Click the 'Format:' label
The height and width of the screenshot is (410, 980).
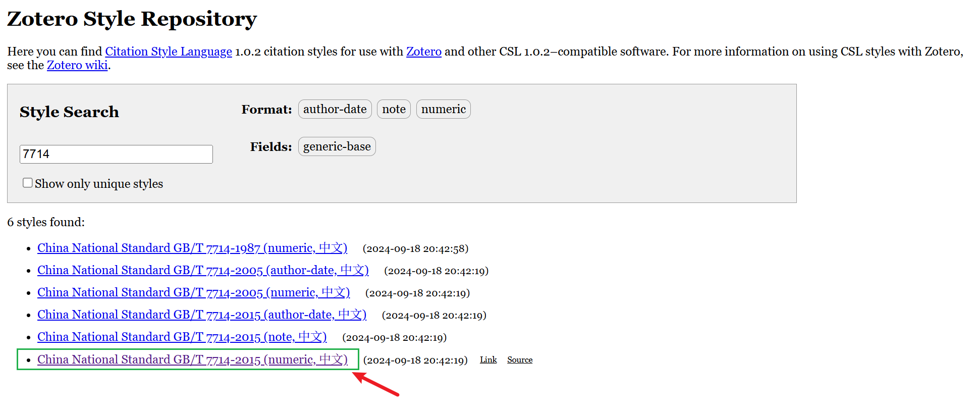266,109
